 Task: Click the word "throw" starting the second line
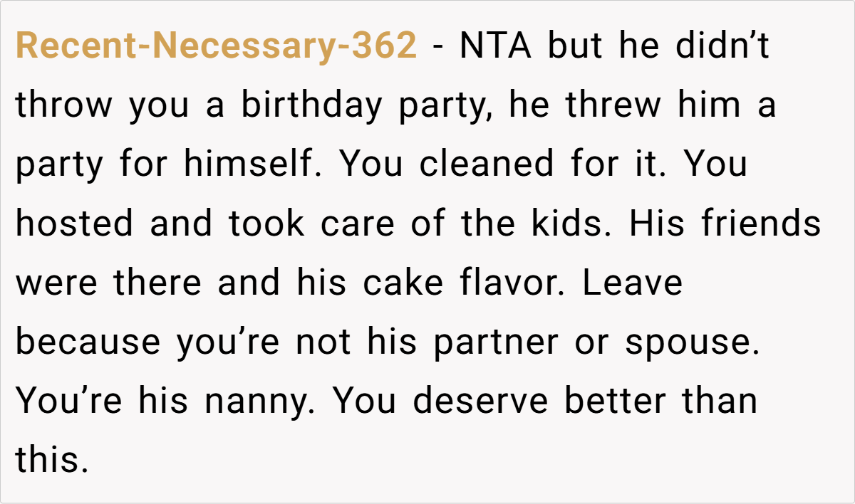(x=64, y=105)
